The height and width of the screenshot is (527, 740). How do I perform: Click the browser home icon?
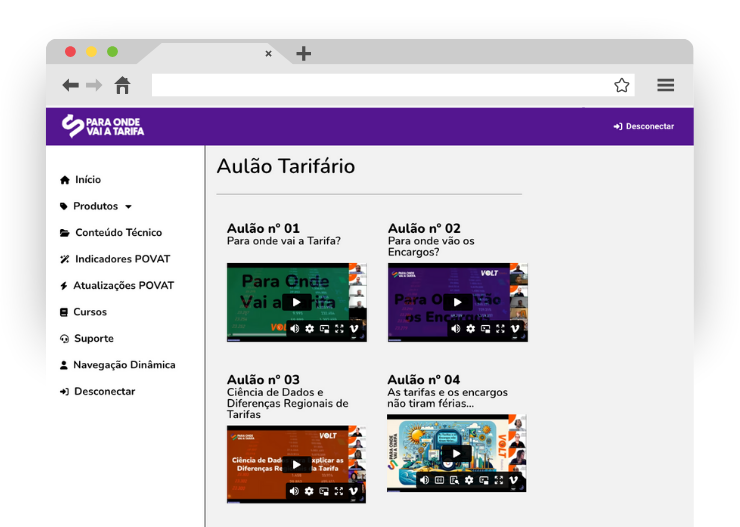tap(122, 85)
